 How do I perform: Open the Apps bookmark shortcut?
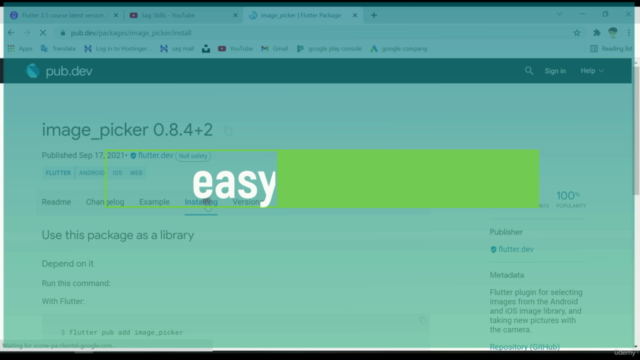click(x=20, y=49)
